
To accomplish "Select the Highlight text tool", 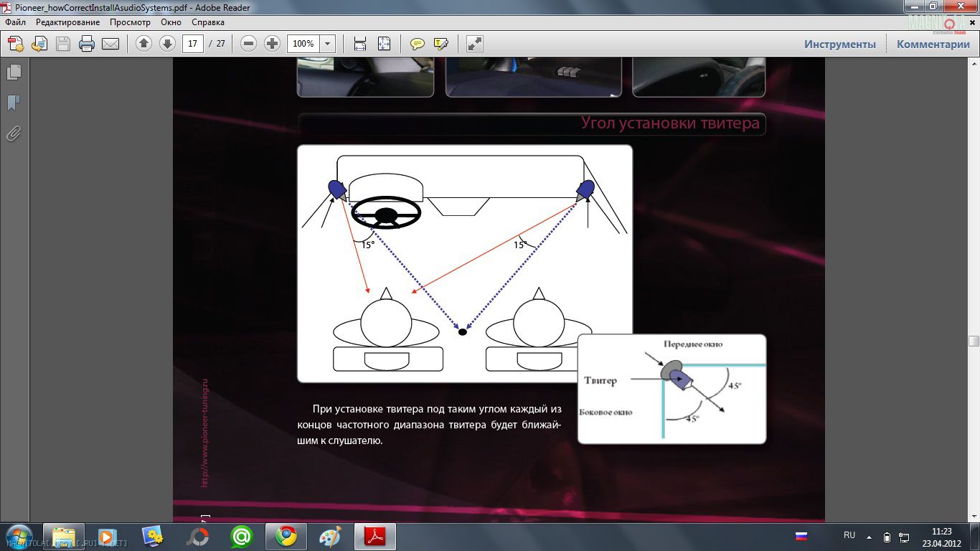I will pos(440,44).
